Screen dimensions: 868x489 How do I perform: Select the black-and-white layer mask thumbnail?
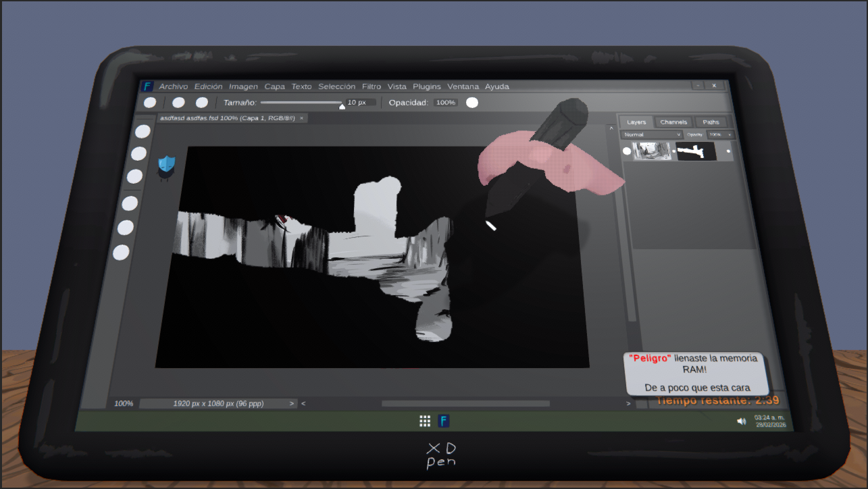pyautogui.click(x=696, y=151)
